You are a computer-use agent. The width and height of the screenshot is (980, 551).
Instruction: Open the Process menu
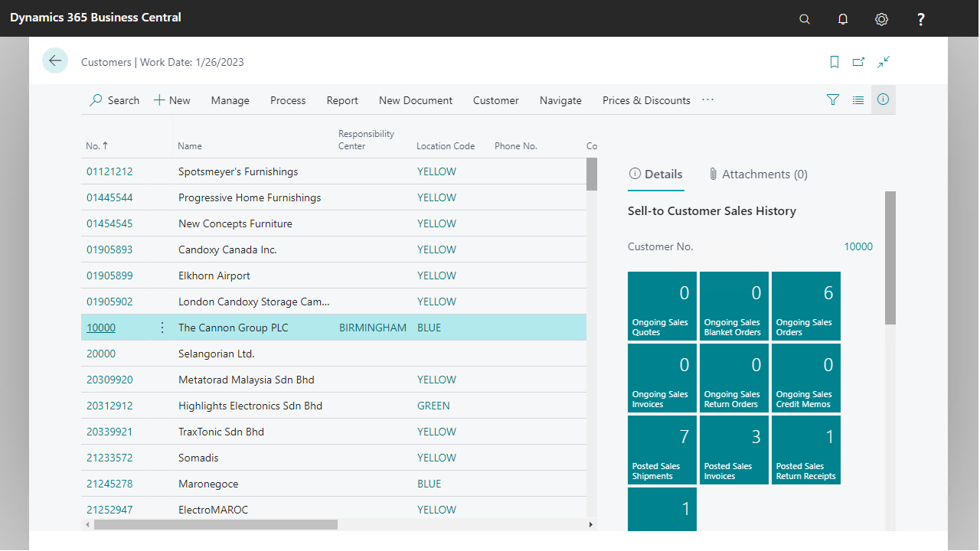pyautogui.click(x=288, y=100)
